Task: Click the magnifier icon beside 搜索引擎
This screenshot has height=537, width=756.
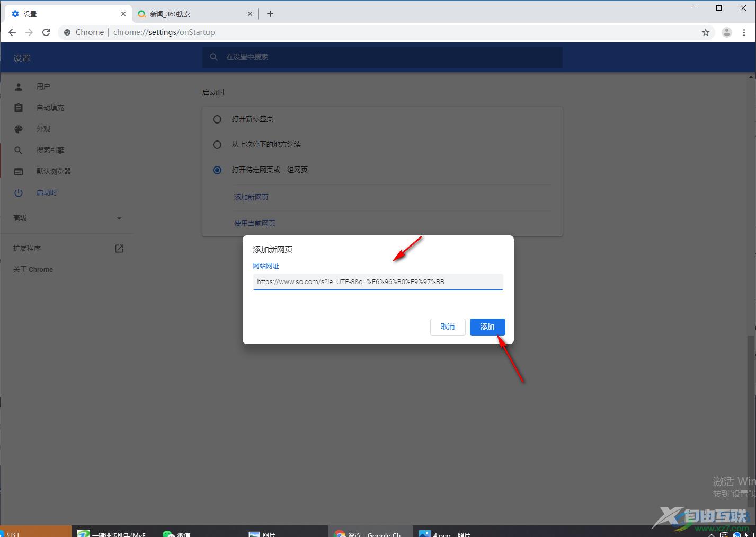Action: 19,150
